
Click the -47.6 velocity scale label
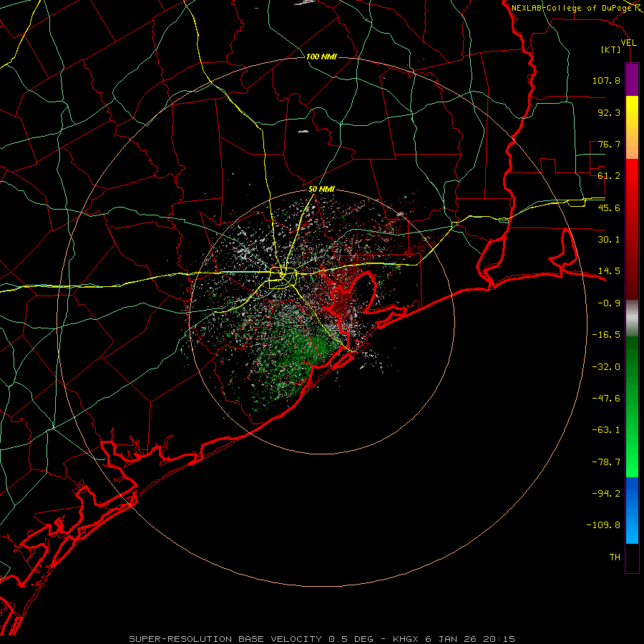(606, 399)
